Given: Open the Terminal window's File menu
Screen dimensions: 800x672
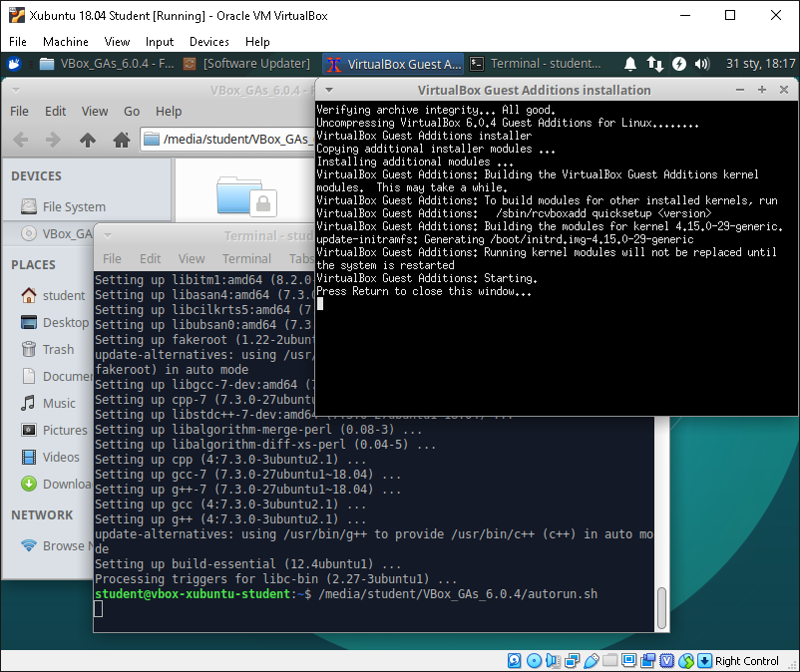Looking at the screenshot, I should click(x=112, y=259).
